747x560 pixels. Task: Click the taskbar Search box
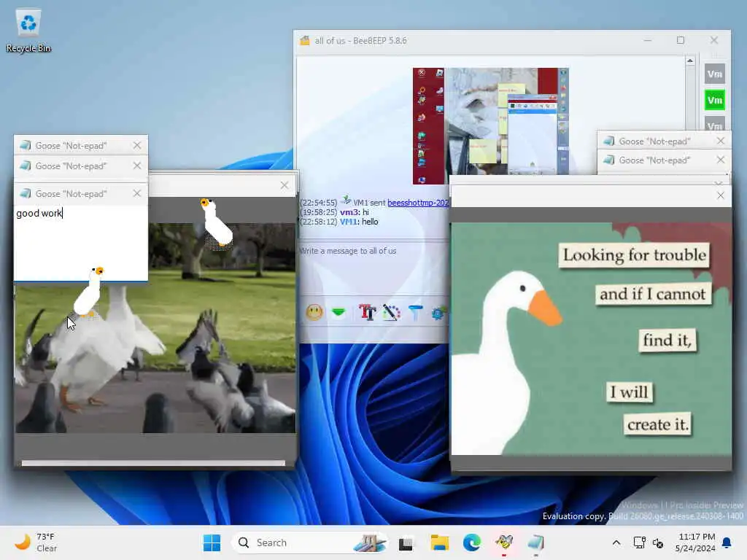coord(309,542)
